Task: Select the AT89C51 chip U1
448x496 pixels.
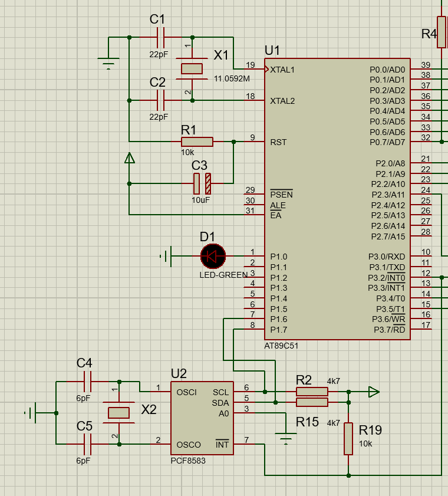Action: [337, 199]
